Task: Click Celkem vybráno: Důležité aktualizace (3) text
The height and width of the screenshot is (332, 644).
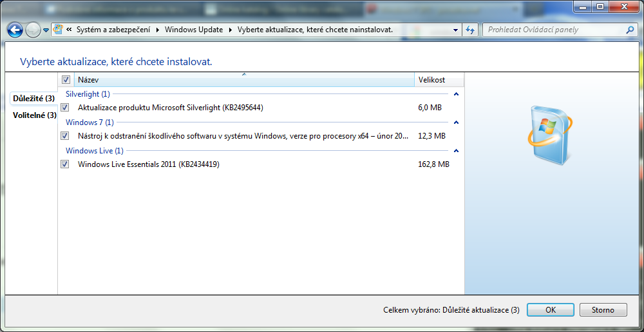Action: tap(451, 310)
